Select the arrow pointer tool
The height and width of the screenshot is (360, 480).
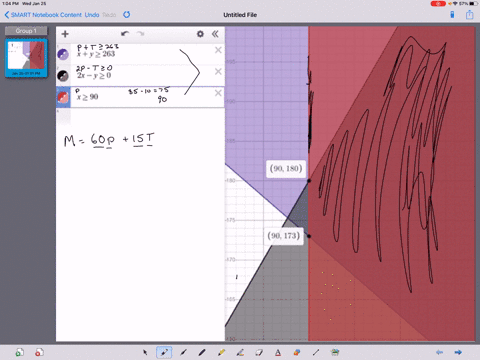pos(145,352)
